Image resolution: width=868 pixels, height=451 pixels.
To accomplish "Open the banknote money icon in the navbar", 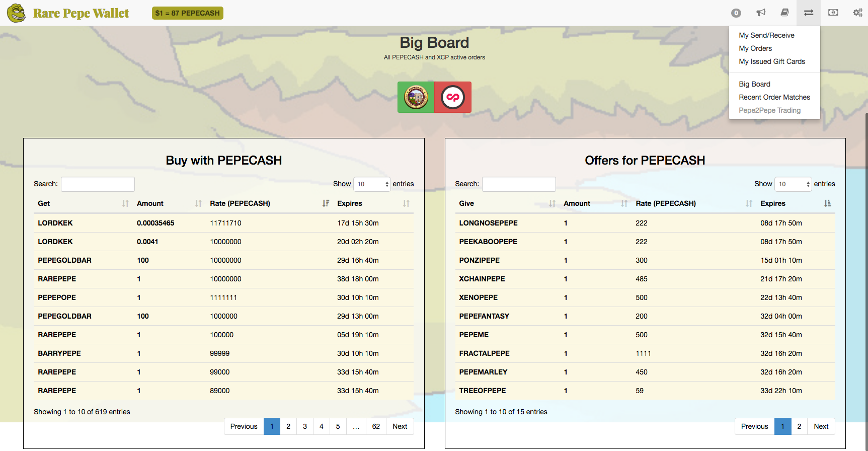I will pyautogui.click(x=833, y=13).
